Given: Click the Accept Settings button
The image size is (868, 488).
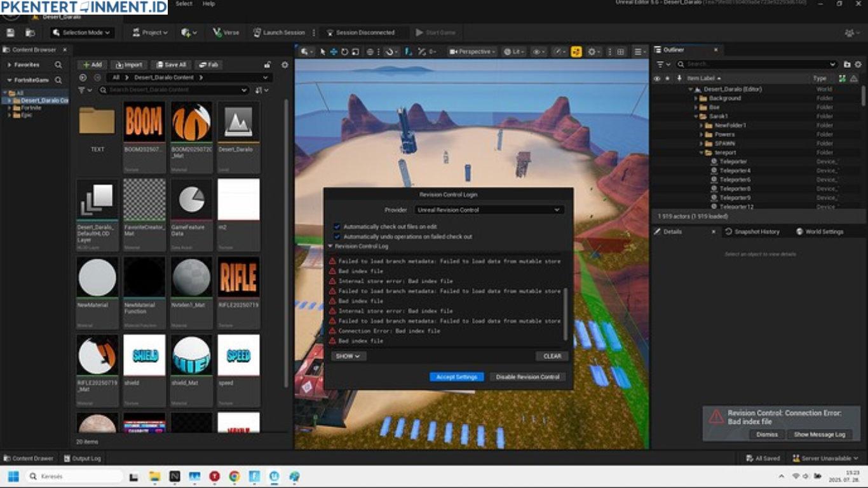Looking at the screenshot, I should [456, 376].
